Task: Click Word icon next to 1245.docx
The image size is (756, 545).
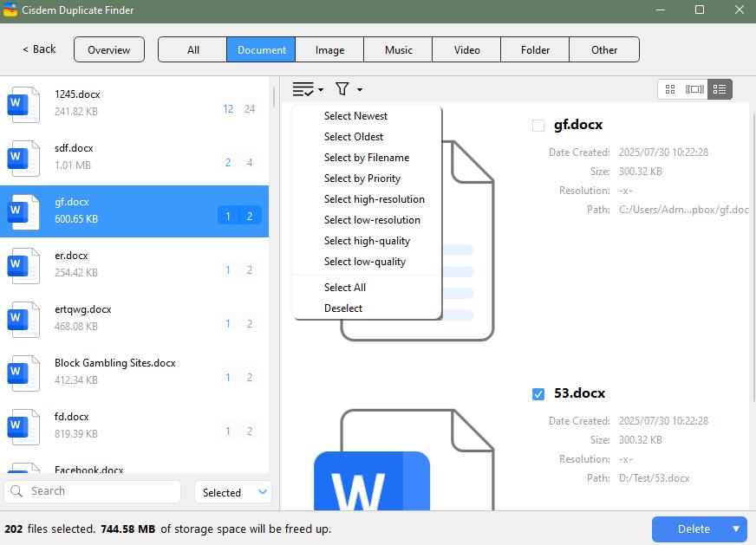Action: pos(23,103)
